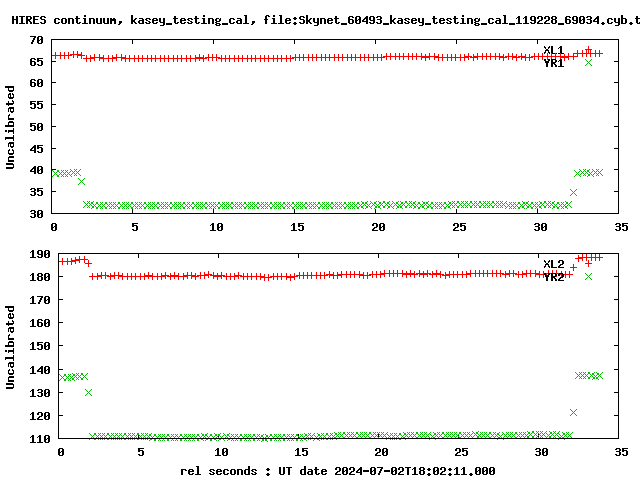Click the 45 tick label on top plot

tap(36, 149)
